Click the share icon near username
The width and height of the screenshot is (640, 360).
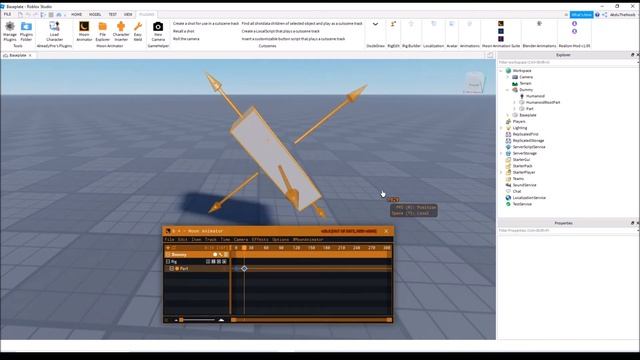[604, 15]
